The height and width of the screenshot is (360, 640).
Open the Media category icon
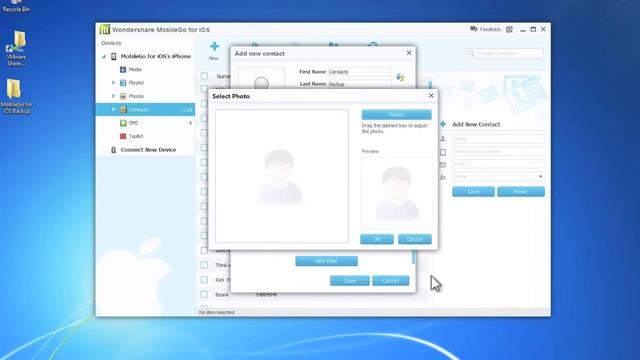pos(123,69)
